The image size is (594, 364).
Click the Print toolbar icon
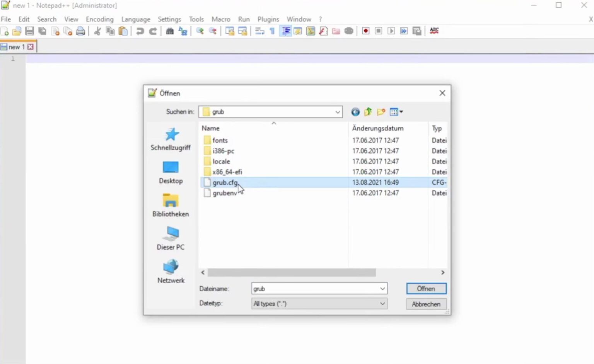coord(80,31)
